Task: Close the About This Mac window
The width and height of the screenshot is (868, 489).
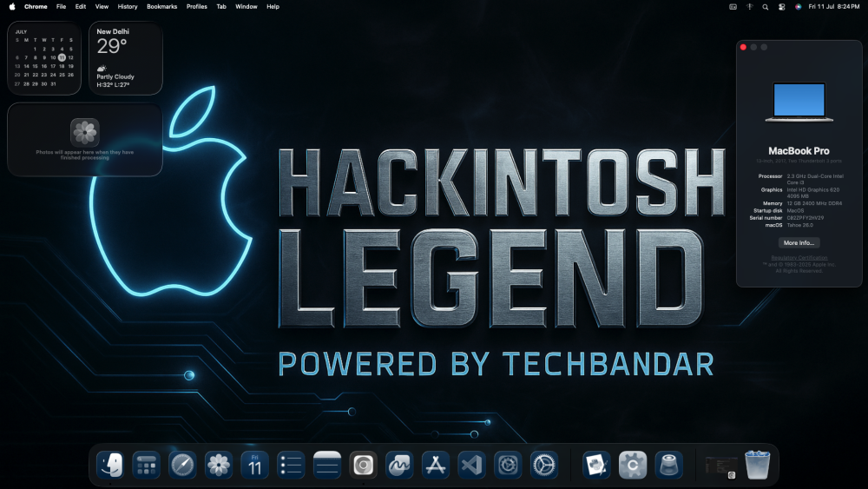Action: [744, 47]
